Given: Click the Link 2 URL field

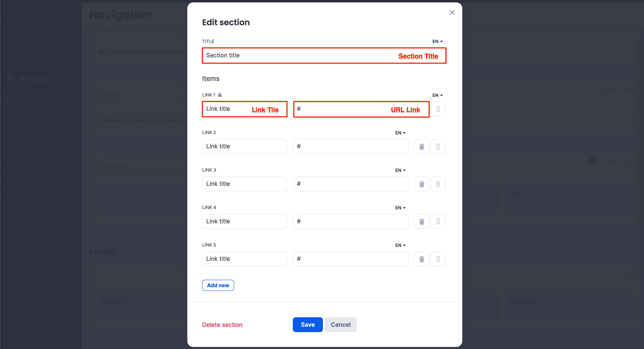Looking at the screenshot, I should 350,146.
